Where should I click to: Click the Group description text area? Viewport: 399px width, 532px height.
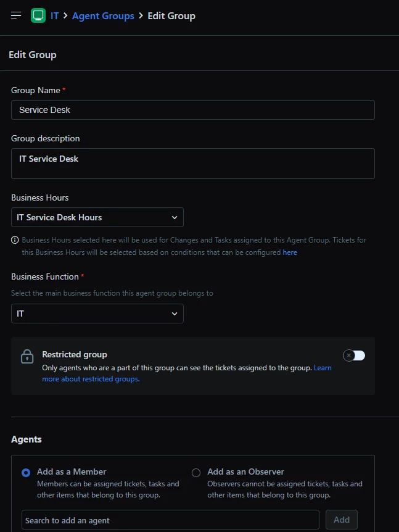(x=193, y=164)
